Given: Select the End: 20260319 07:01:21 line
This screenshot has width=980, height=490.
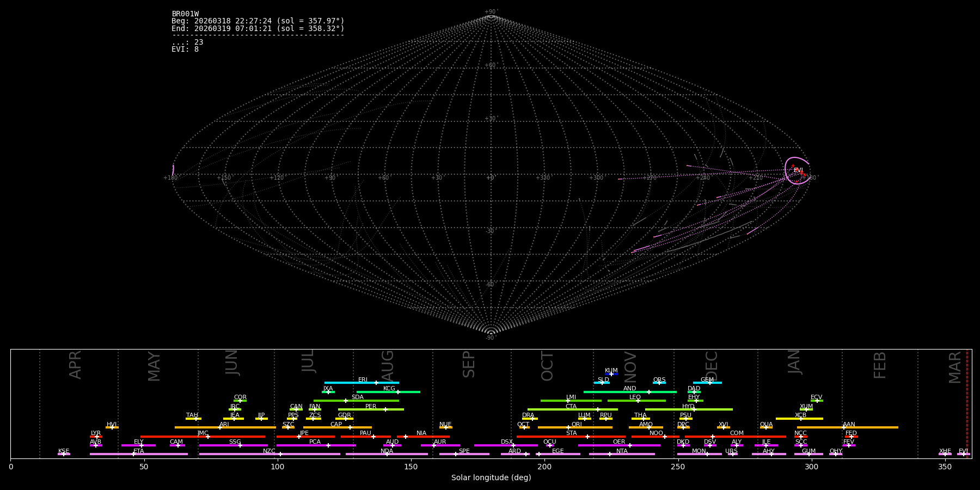Looking at the screenshot, I should coord(258,28).
